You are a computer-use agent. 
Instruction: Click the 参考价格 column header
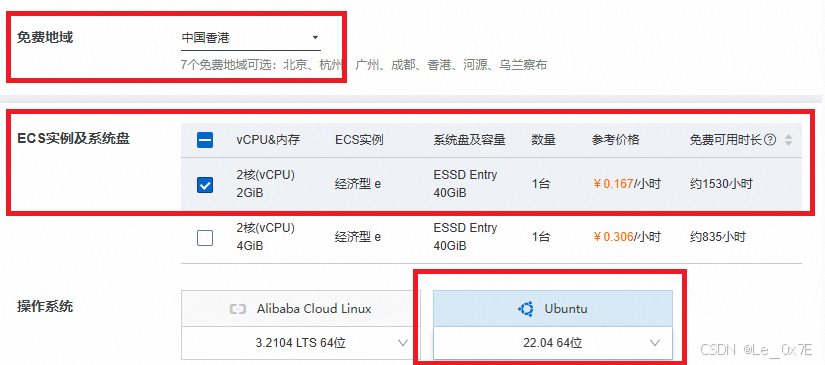(616, 140)
